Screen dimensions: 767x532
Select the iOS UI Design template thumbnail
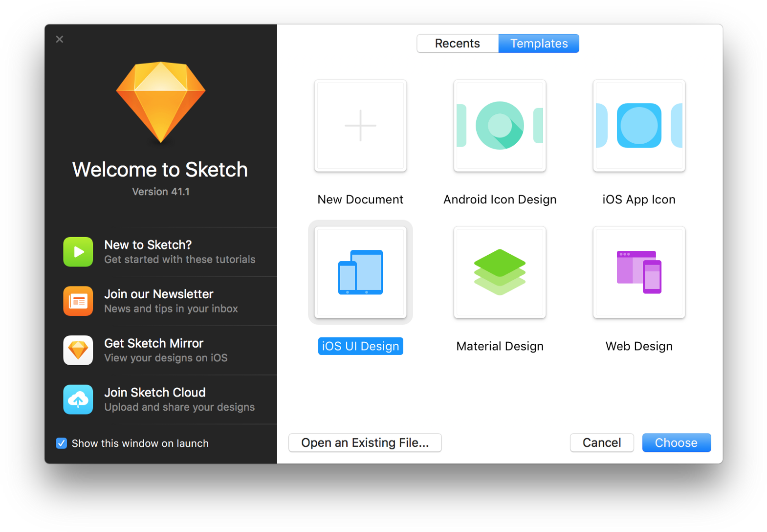coord(360,272)
